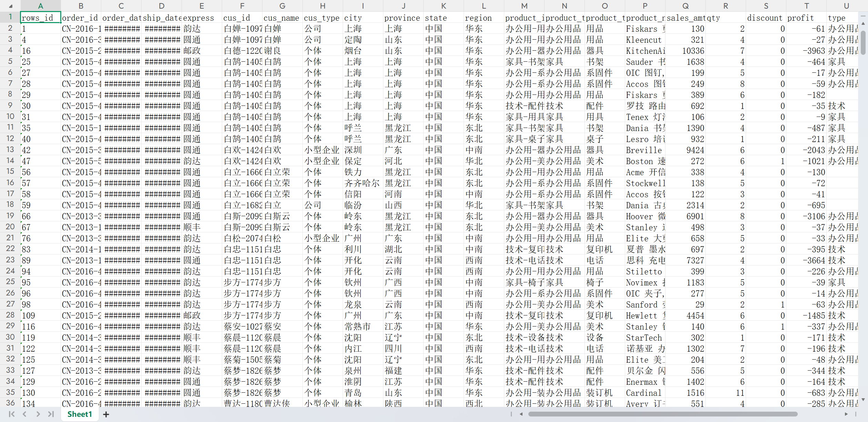Select city cell 深圳
The width and height of the screenshot is (868, 422).
(363, 150)
